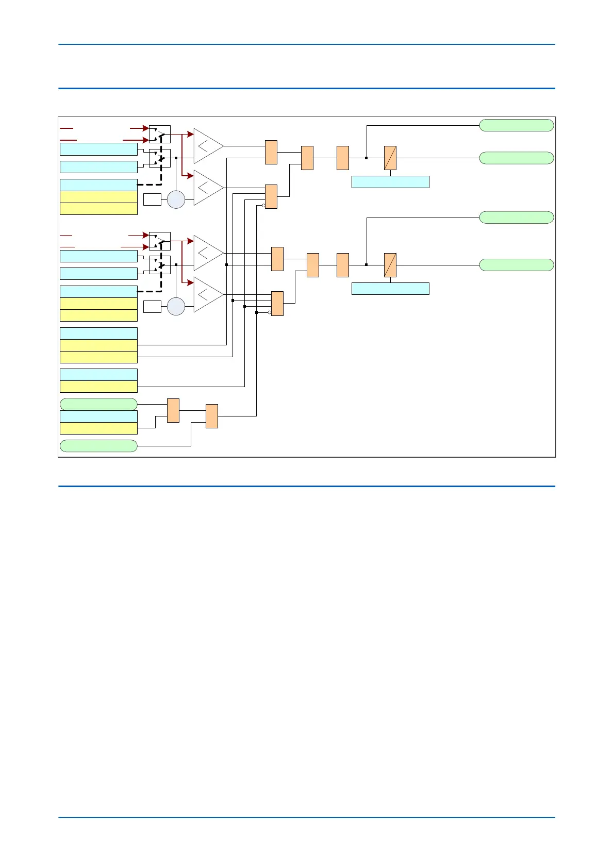
Task: Click the upper timer block with diagonal slash
Action: pyautogui.click(x=390, y=158)
